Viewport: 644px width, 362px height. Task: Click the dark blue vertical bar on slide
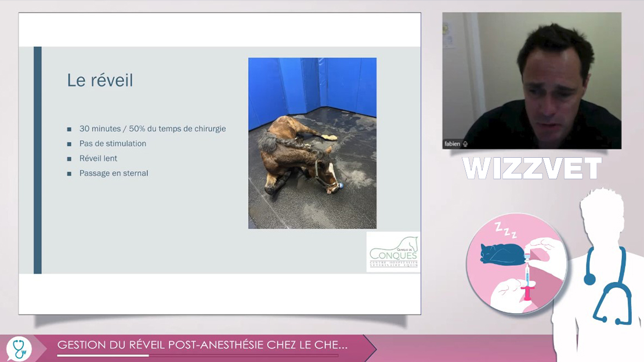click(x=38, y=160)
